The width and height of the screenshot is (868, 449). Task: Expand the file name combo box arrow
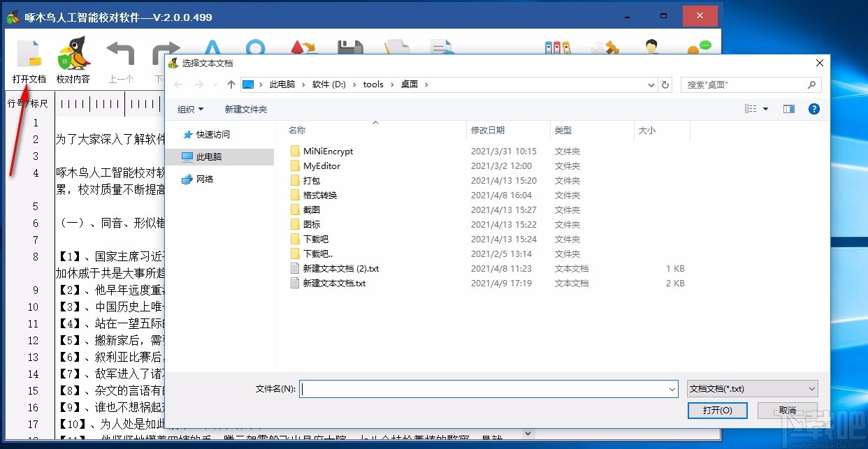[x=670, y=388]
